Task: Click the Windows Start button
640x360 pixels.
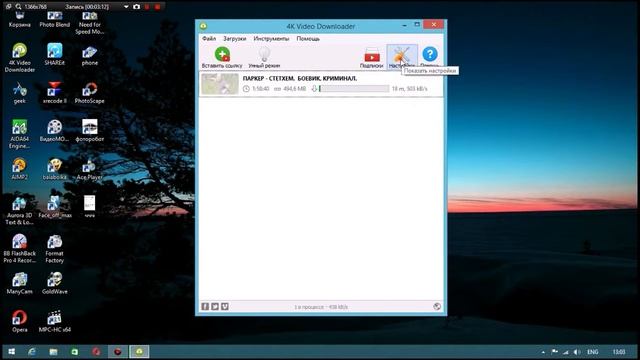Action: click(x=11, y=351)
